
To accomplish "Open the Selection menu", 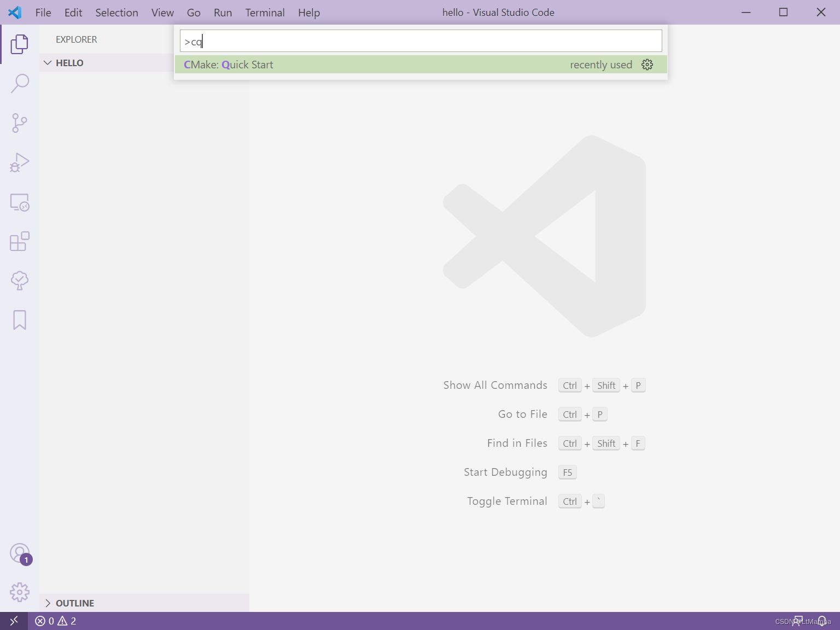I will tap(117, 13).
